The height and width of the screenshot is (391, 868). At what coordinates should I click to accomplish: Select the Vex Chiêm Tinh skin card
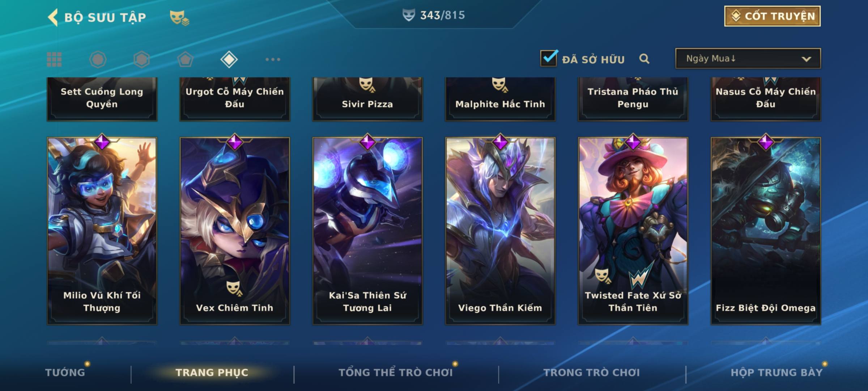click(235, 231)
